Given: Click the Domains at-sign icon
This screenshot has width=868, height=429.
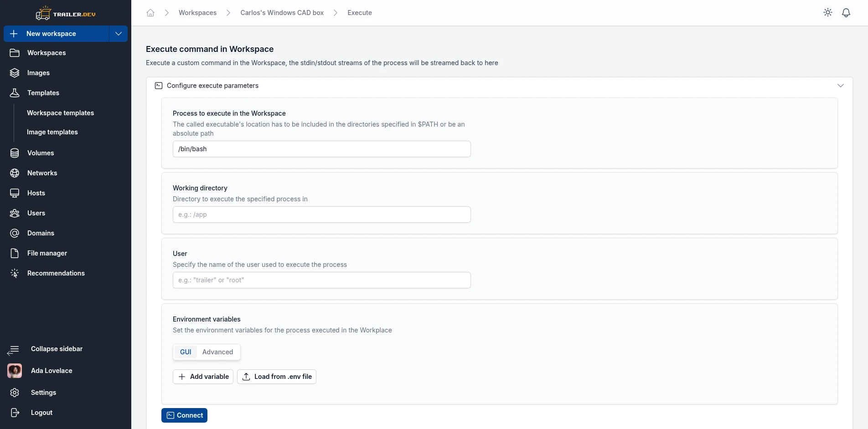Looking at the screenshot, I should [x=15, y=233].
